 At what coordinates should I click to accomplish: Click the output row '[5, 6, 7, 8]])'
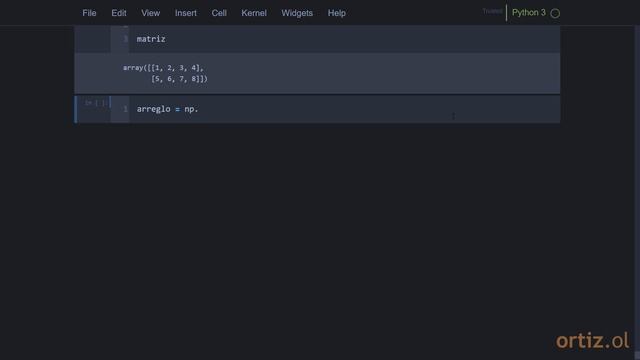coord(179,79)
